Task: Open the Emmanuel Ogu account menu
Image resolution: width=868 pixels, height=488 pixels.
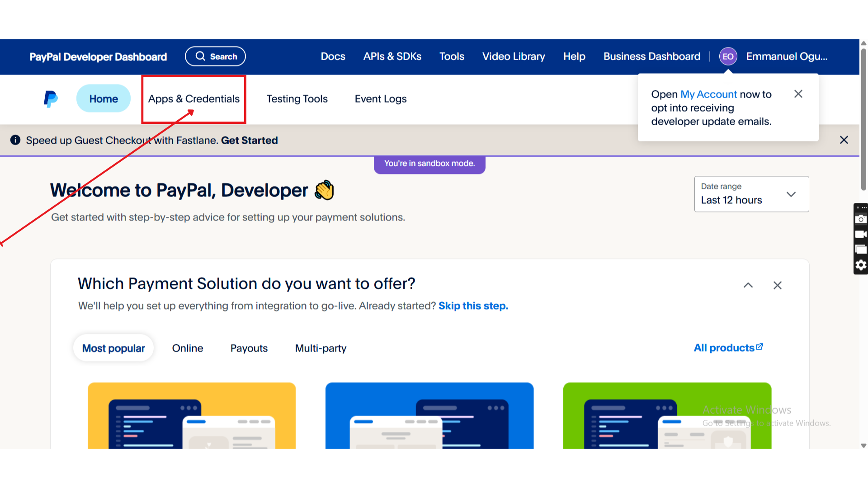Action: (786, 56)
